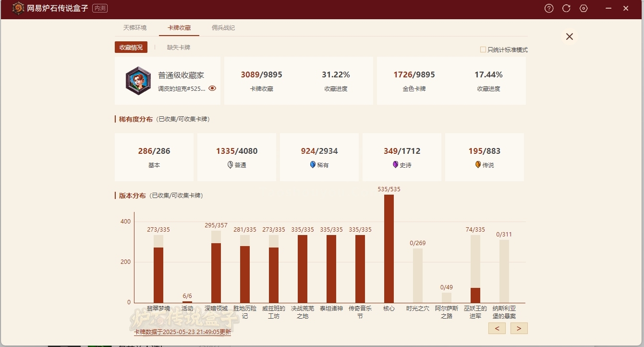This screenshot has width=644, height=347.
Task: Click the 泰坦诸神 bar
Action: (x=331, y=269)
